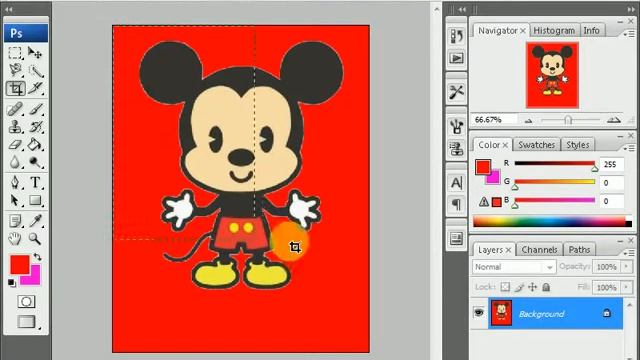640x360 pixels.
Task: Select the Slice tool
Action: pos(35,88)
